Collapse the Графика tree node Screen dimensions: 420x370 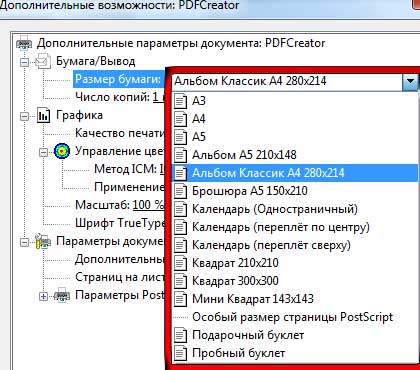pyautogui.click(x=24, y=116)
